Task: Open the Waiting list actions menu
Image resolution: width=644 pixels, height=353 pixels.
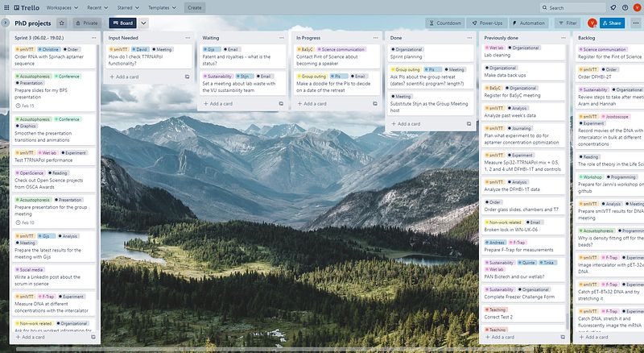Action: [281, 37]
